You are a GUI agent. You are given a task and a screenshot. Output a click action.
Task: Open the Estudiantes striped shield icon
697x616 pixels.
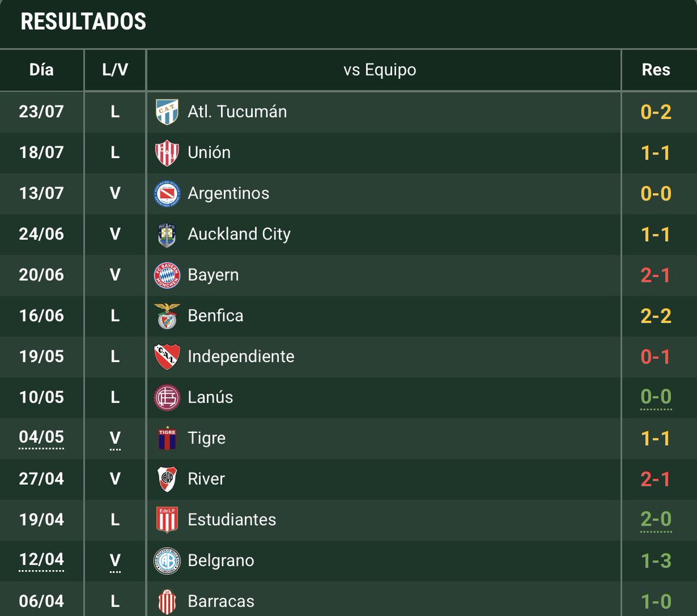tap(167, 520)
